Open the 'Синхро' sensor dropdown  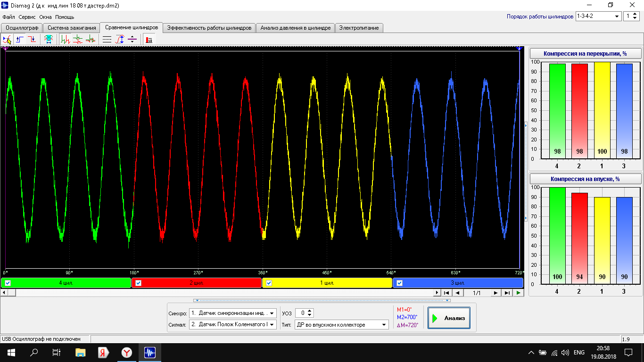click(232, 313)
